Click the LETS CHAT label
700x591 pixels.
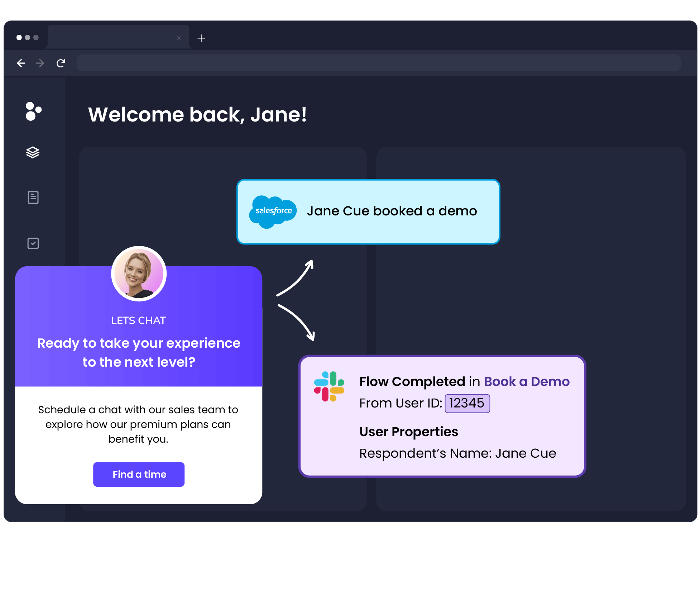(138, 320)
